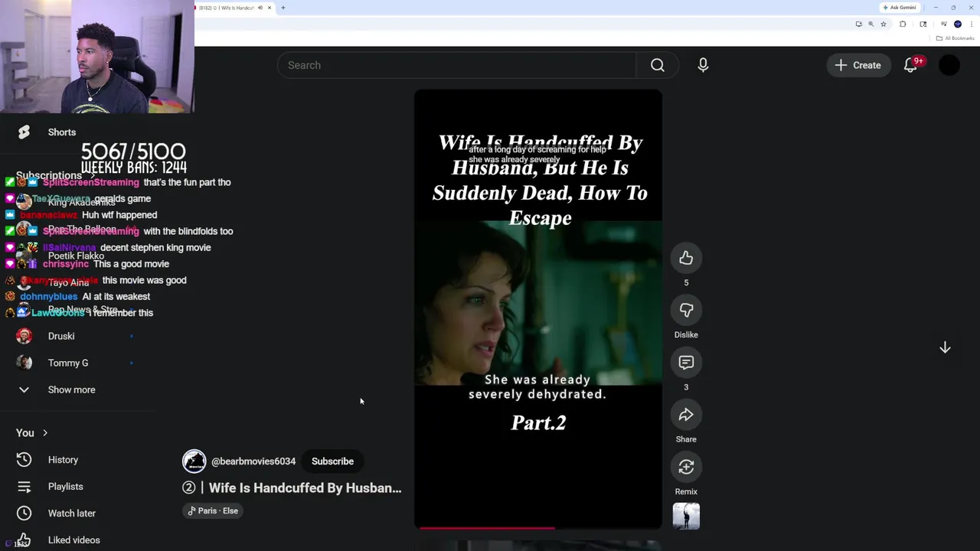The width and height of the screenshot is (980, 551).
Task: Open the media control icon in Chrome toolbar
Action: click(x=943, y=24)
